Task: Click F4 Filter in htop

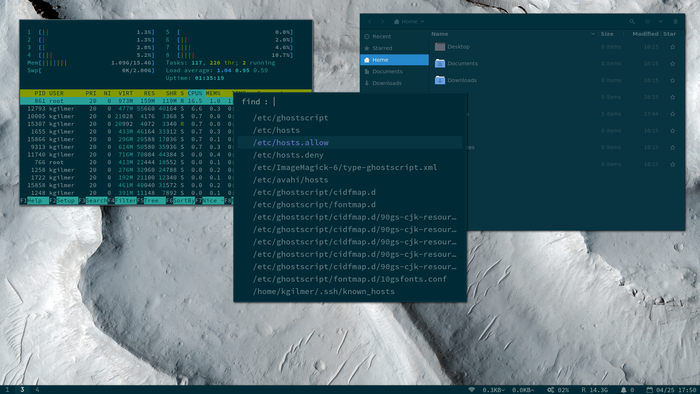Action: (122, 201)
